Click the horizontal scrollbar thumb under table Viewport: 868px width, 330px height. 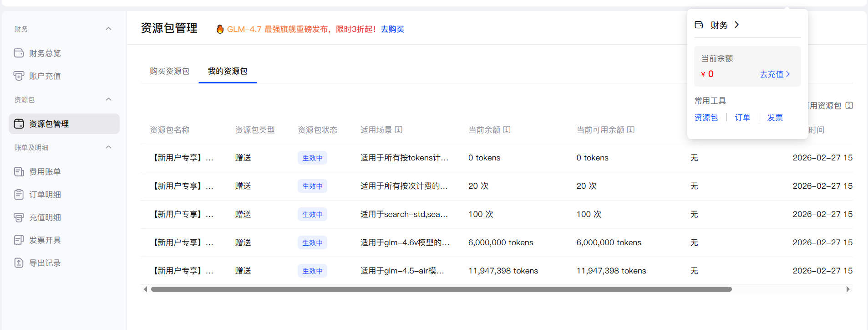(x=441, y=289)
